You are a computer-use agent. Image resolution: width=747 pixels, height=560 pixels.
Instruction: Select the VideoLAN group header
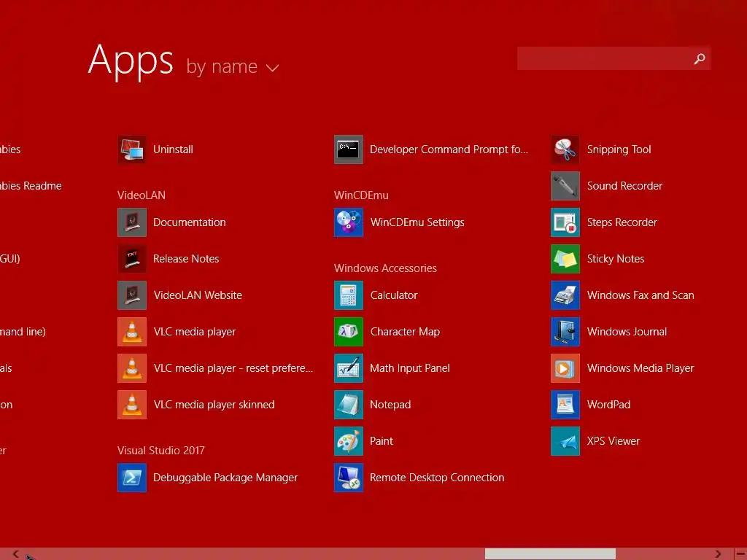142,195
